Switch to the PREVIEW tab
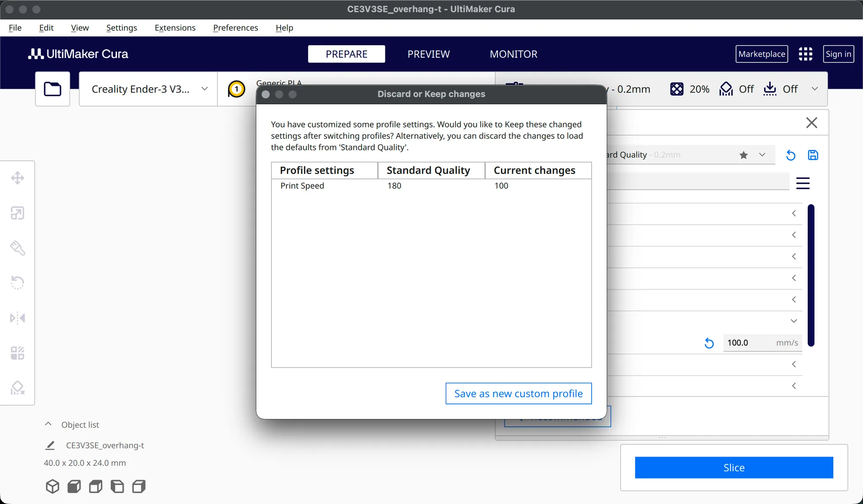The height and width of the screenshot is (504, 863). 428,54
